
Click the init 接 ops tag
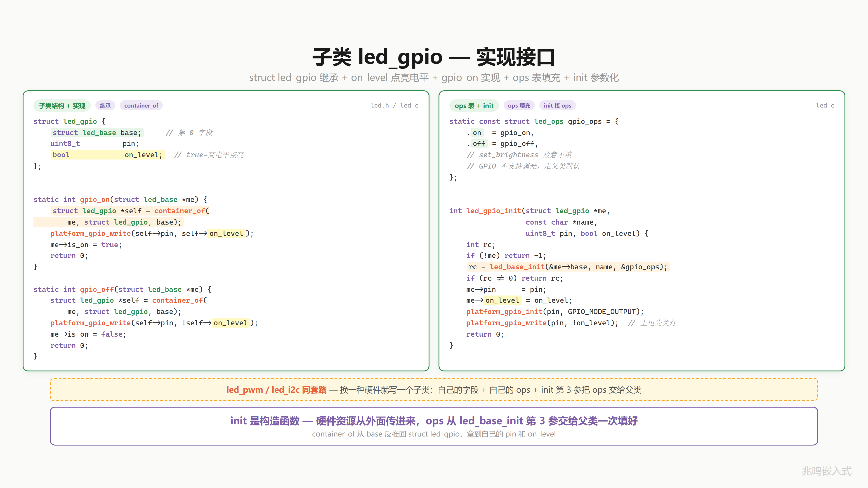[x=557, y=106]
